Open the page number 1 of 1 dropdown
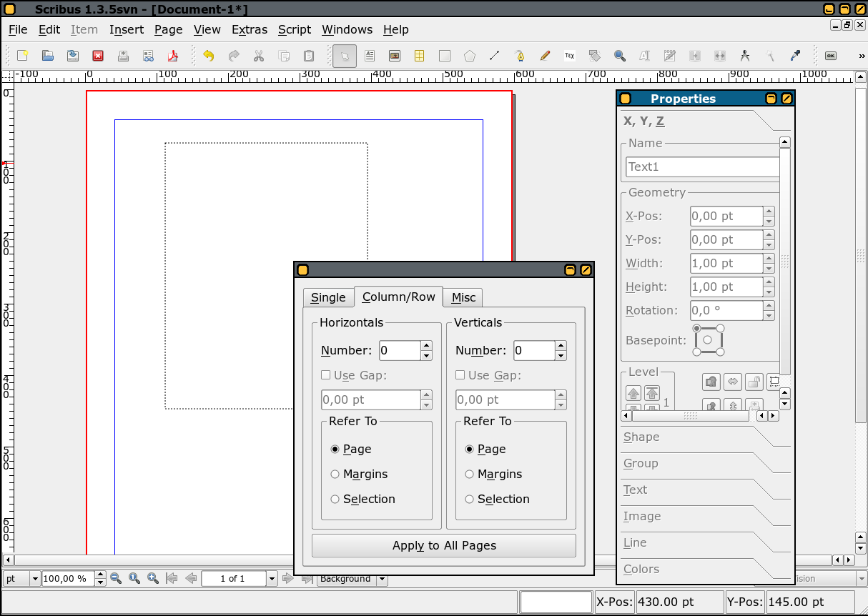 [272, 578]
